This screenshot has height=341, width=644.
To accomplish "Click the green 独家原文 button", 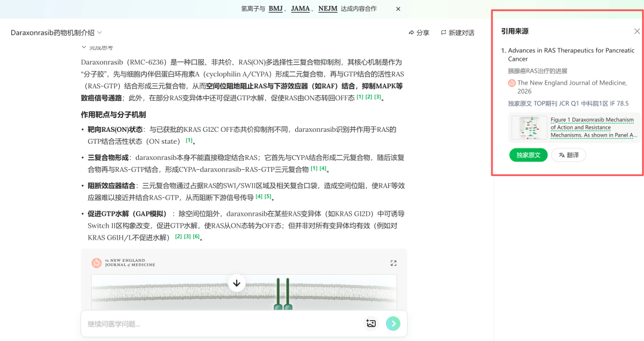I will (528, 155).
